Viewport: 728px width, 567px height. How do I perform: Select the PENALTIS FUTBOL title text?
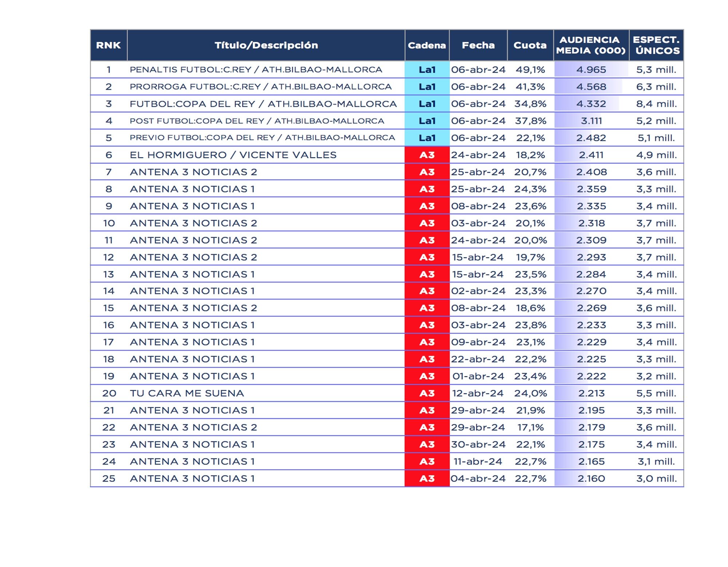pyautogui.click(x=256, y=69)
